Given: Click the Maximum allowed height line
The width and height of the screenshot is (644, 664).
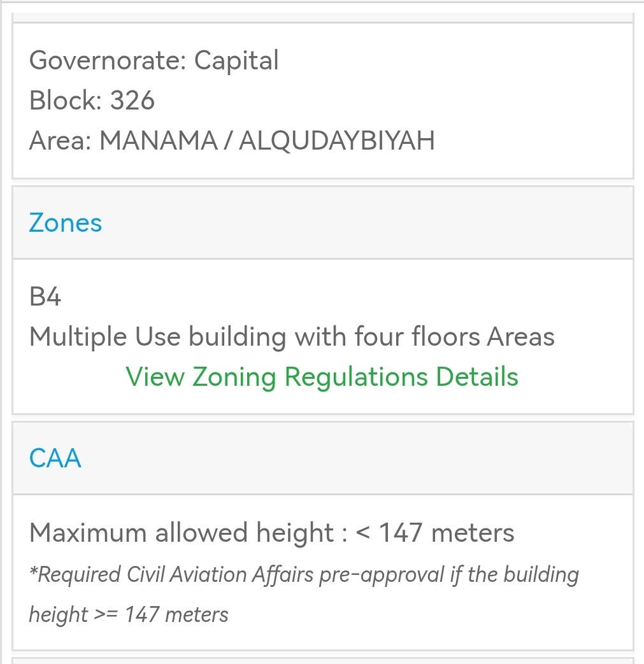Looking at the screenshot, I should 271,532.
